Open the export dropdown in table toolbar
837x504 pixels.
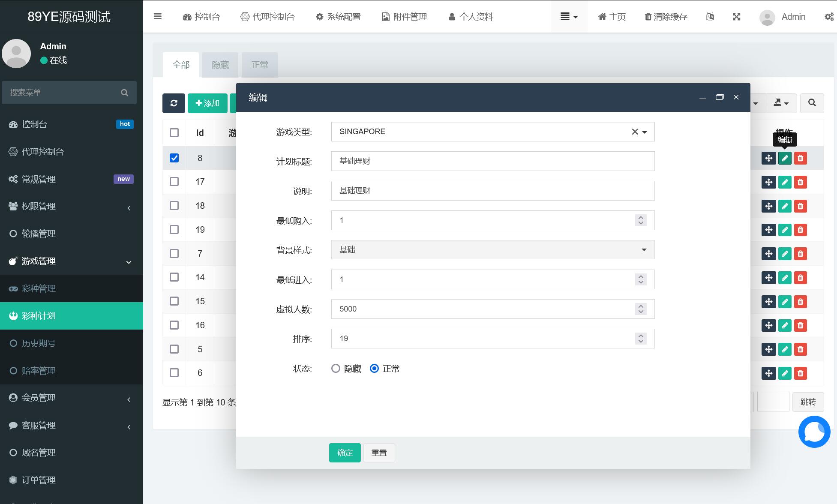point(781,103)
